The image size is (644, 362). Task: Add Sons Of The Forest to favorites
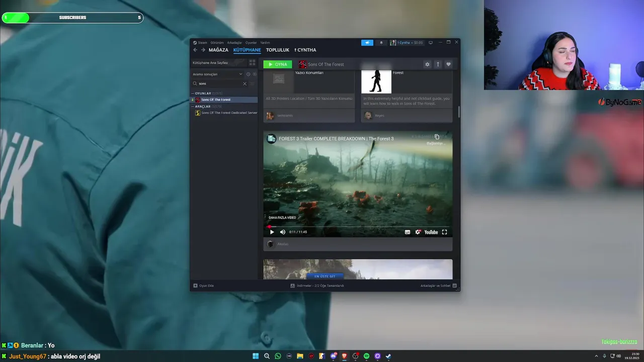[x=448, y=64]
